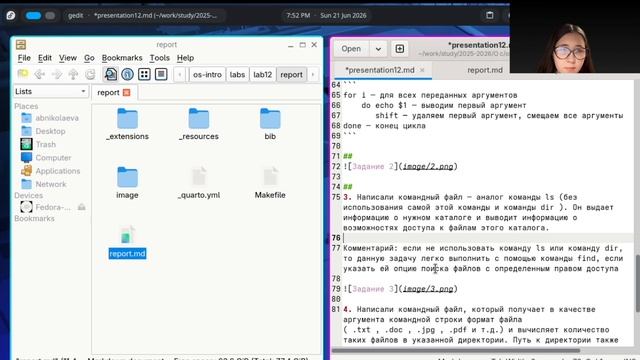The image size is (640, 360).
Task: Click the activities logo in top bar
Action: (11, 16)
